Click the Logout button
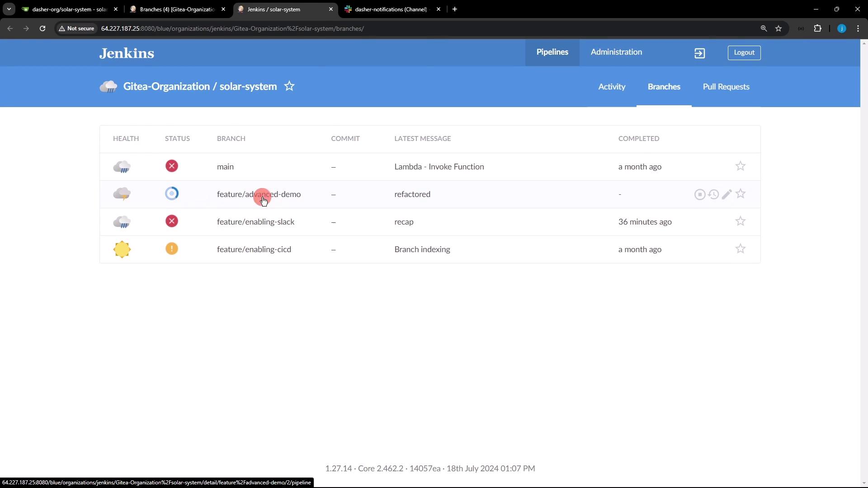 744,52
